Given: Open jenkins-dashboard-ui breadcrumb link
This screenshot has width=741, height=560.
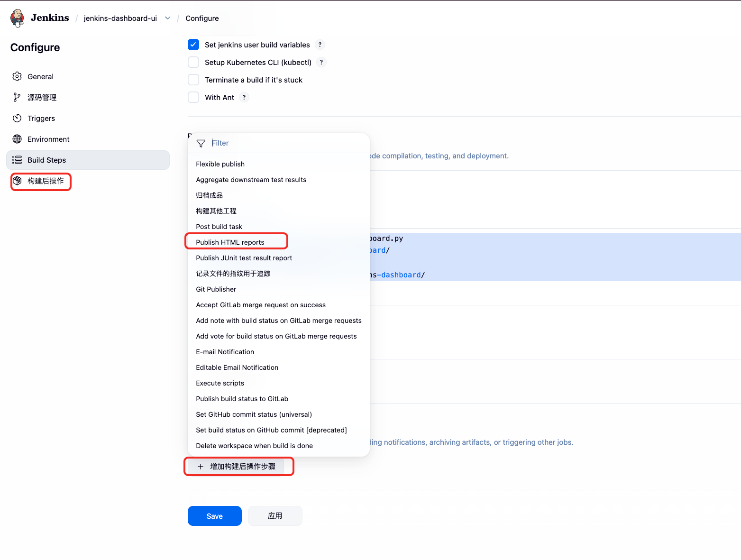Looking at the screenshot, I should (x=120, y=18).
